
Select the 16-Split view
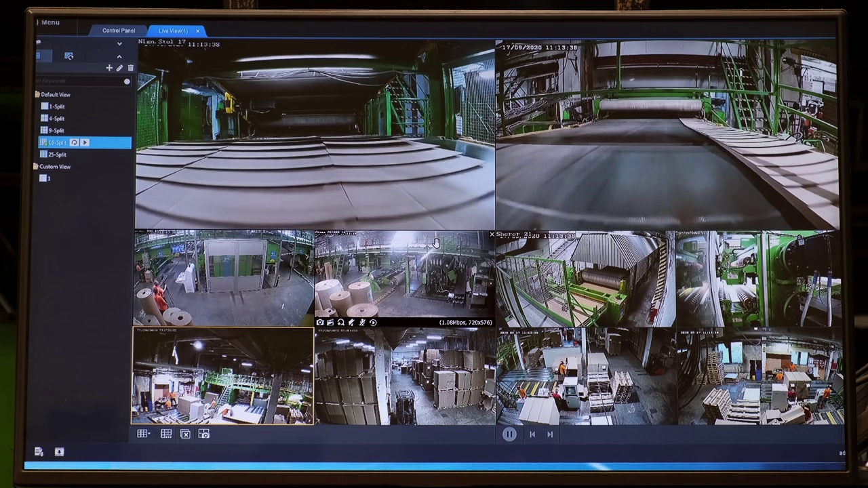coord(84,142)
